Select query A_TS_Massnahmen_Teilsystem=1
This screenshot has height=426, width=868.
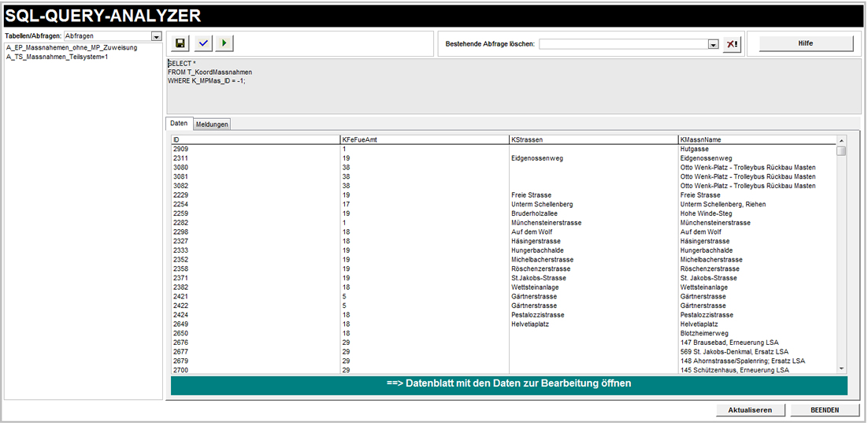coord(57,57)
